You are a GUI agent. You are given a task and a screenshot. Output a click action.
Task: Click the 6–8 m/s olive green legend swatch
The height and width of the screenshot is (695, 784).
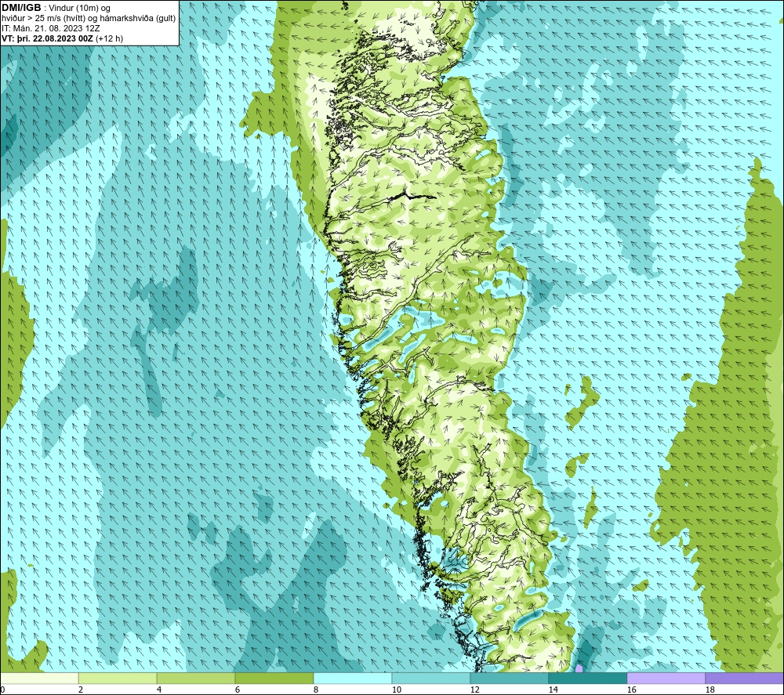[274, 678]
